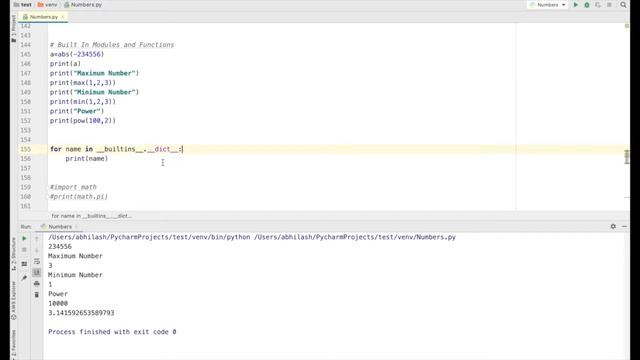Click 'print("Minimum Number")' code line
640x360 pixels.
(94, 92)
